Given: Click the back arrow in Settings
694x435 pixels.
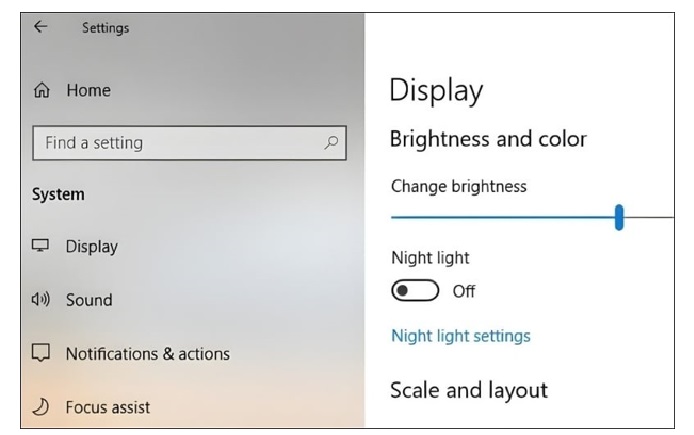Looking at the screenshot, I should pyautogui.click(x=40, y=27).
